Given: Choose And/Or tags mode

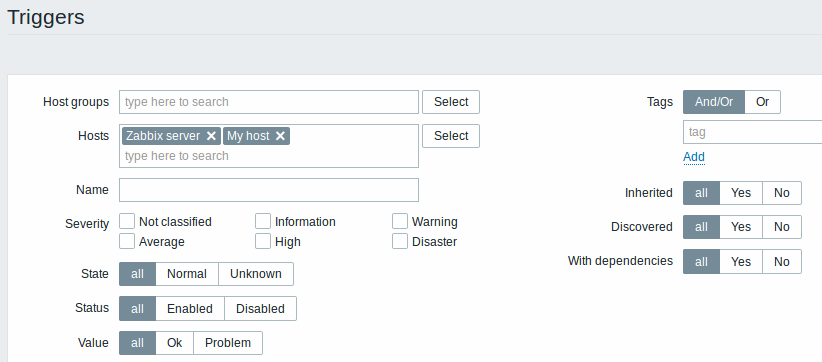Looking at the screenshot, I should click(x=714, y=102).
